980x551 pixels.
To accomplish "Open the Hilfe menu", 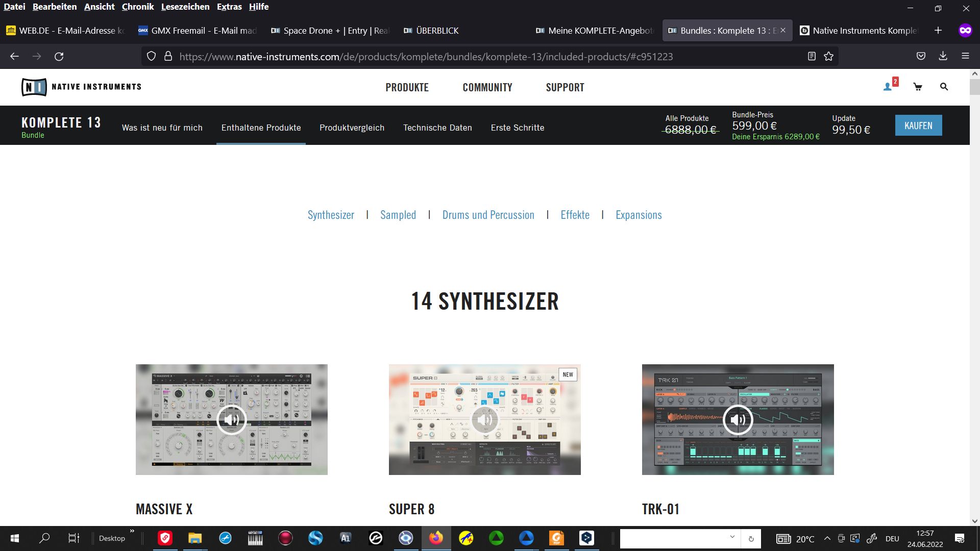I will (259, 7).
